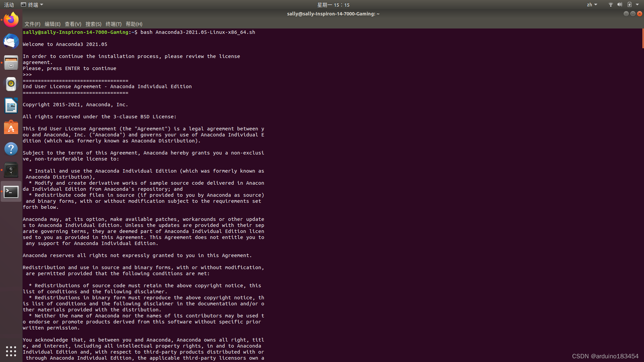Open the 搜索(S) menu
Screen dimensions: 644x362
click(93, 24)
